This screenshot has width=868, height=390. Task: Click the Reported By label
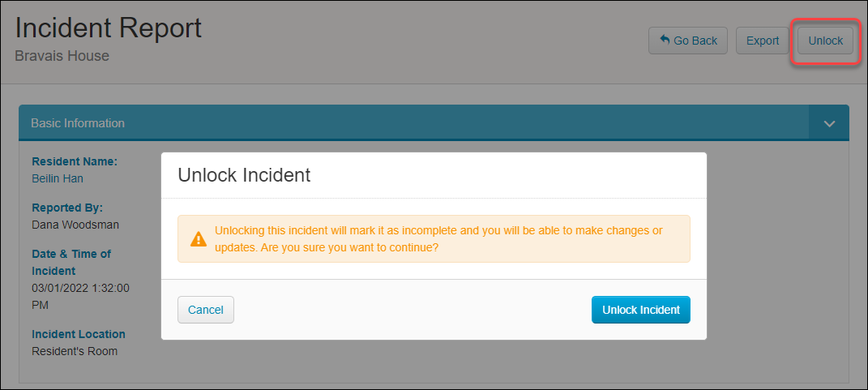pos(67,208)
